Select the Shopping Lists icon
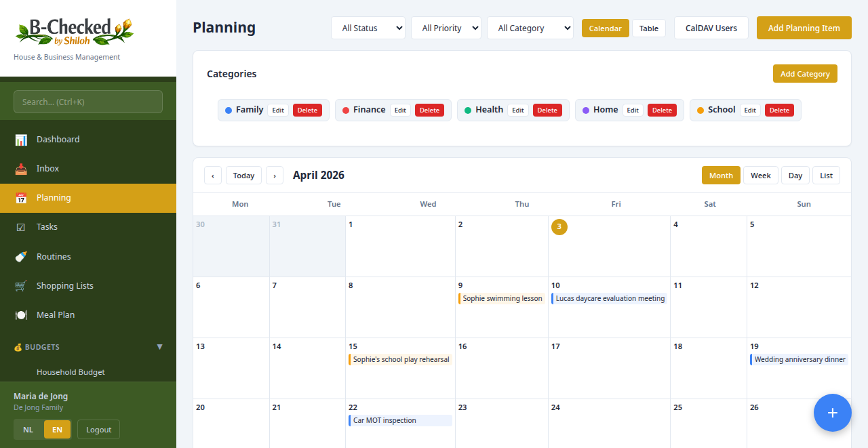 point(22,285)
